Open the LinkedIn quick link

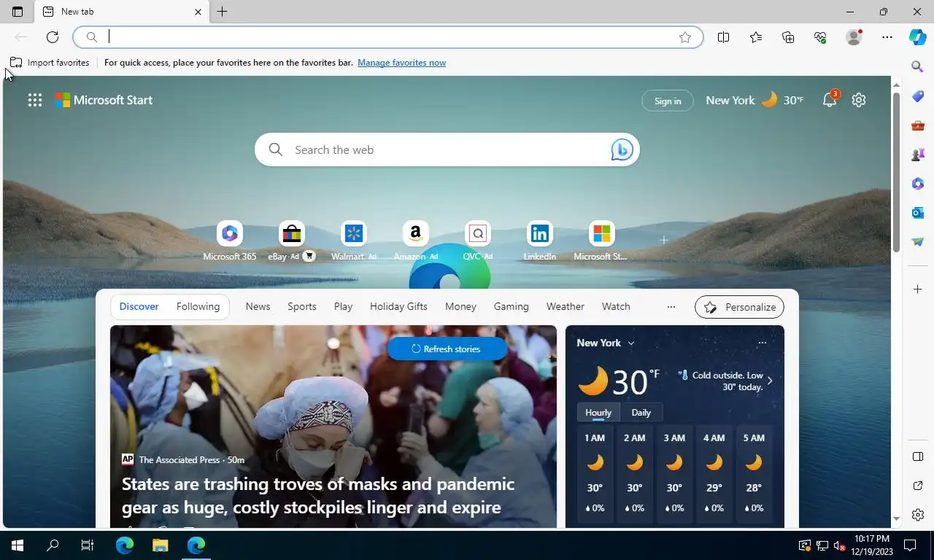[540, 241]
